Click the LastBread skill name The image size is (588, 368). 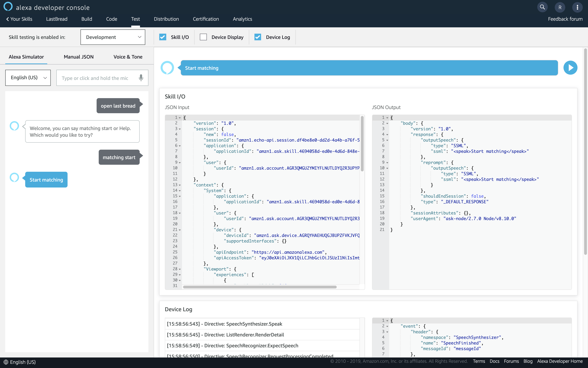57,19
